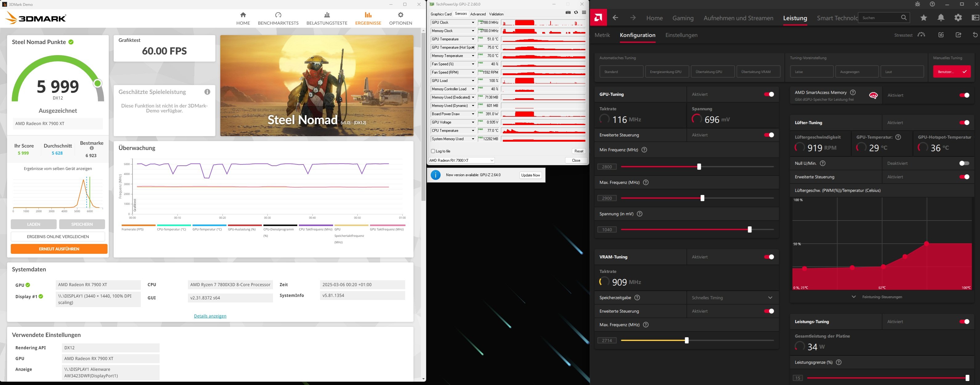Click info icon next to Geschätzte Spieleleistung
This screenshot has height=385, width=980.
(207, 92)
